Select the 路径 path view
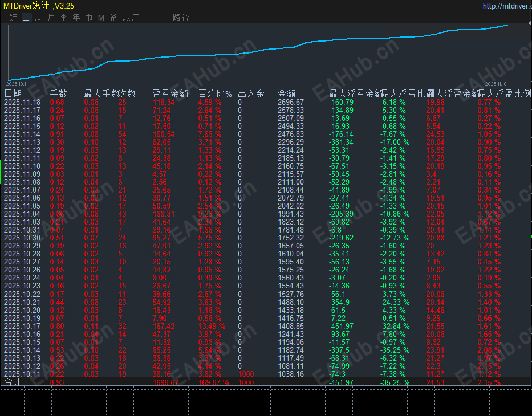Screen dimensions: 532x416 pyautogui.click(x=181, y=18)
